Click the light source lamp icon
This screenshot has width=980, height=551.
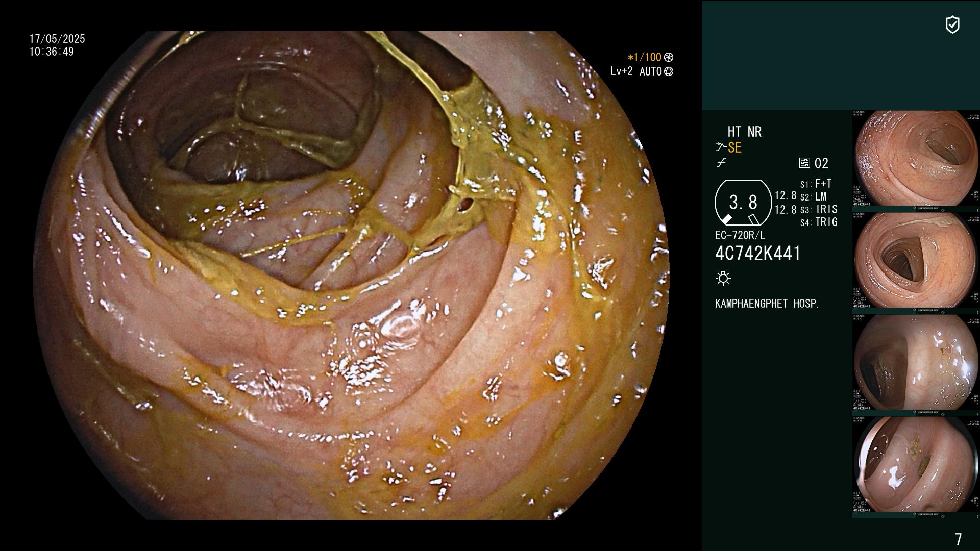[723, 278]
